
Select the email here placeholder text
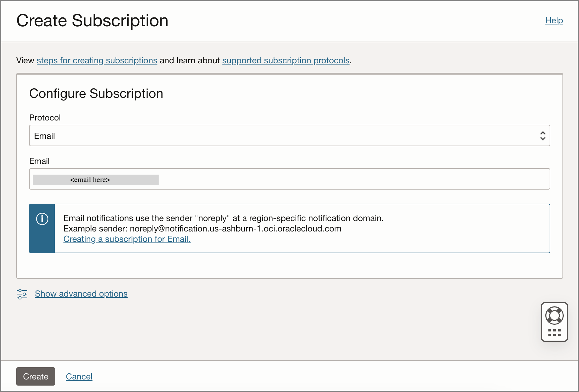tap(90, 180)
